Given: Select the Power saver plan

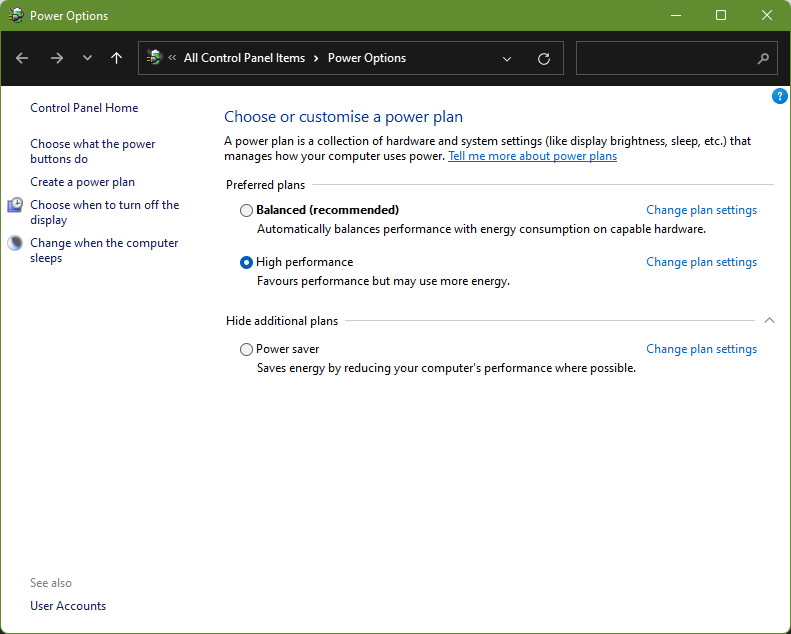Looking at the screenshot, I should tap(246, 350).
